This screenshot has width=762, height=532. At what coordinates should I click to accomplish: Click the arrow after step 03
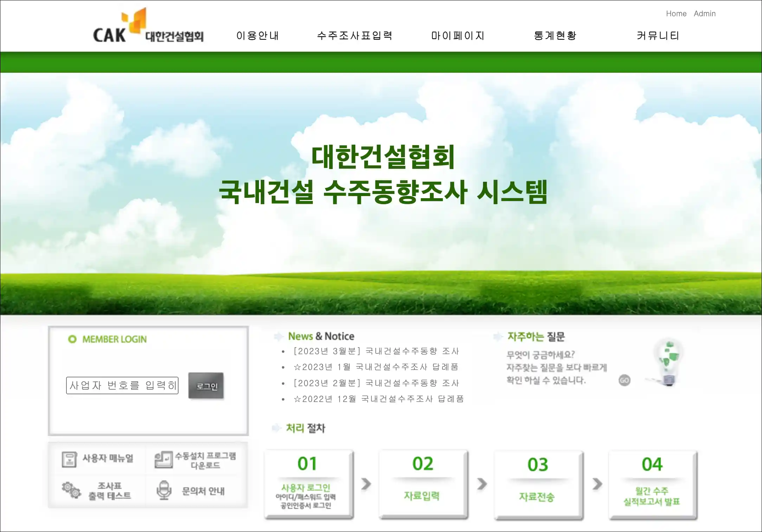coord(597,484)
